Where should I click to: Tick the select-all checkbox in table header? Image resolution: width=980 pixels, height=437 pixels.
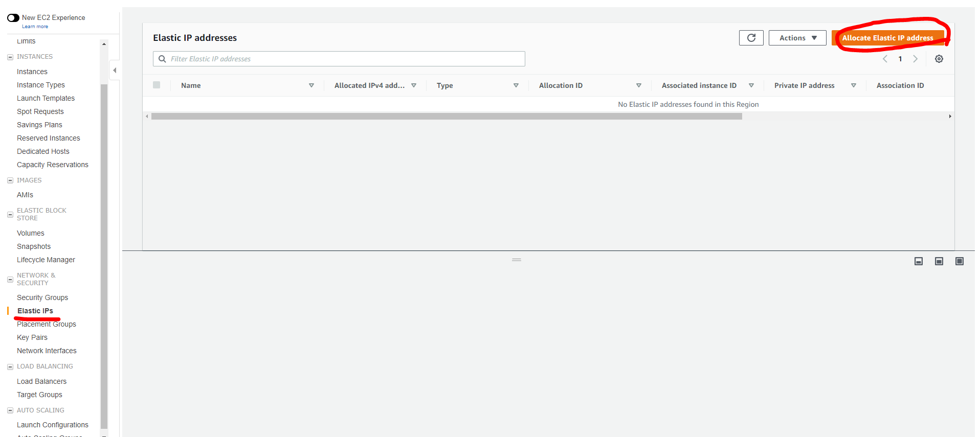coord(157,85)
